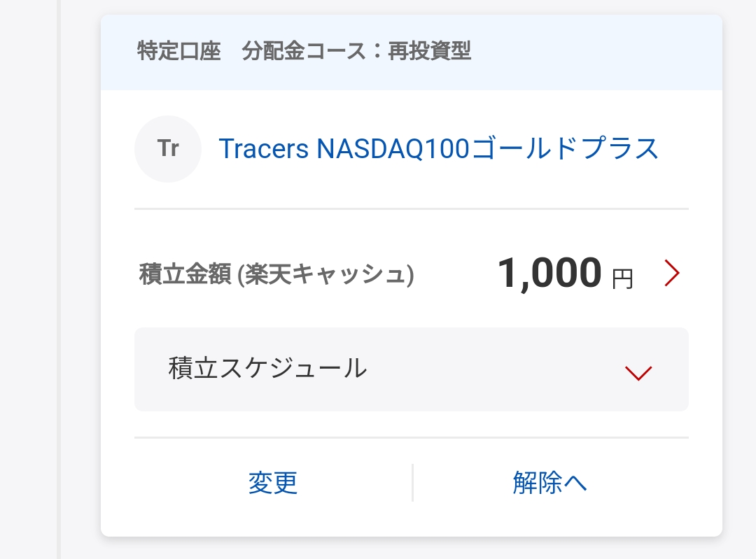This screenshot has width=756, height=559.
Task: Click the 積立スケジュール label text
Action: [x=267, y=368]
